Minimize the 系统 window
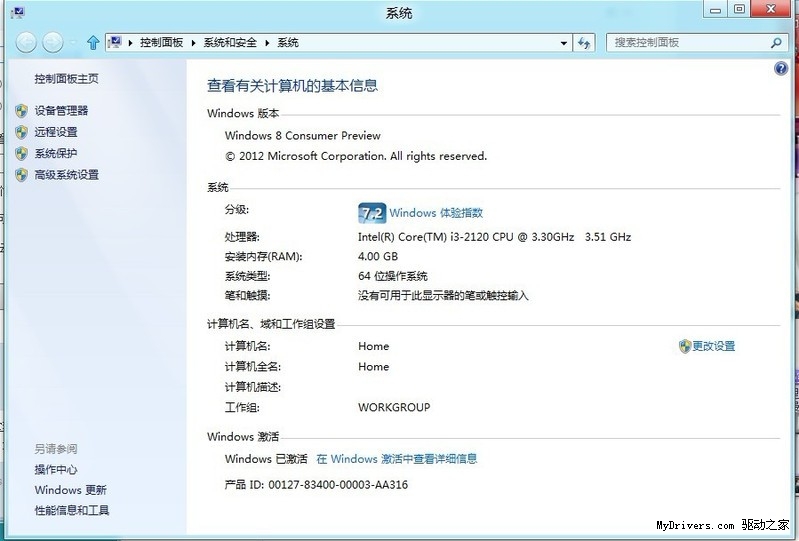799x541 pixels. (x=715, y=10)
